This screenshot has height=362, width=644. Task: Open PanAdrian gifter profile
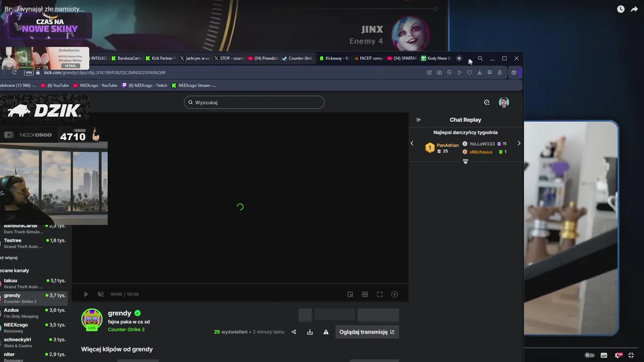[x=447, y=145]
